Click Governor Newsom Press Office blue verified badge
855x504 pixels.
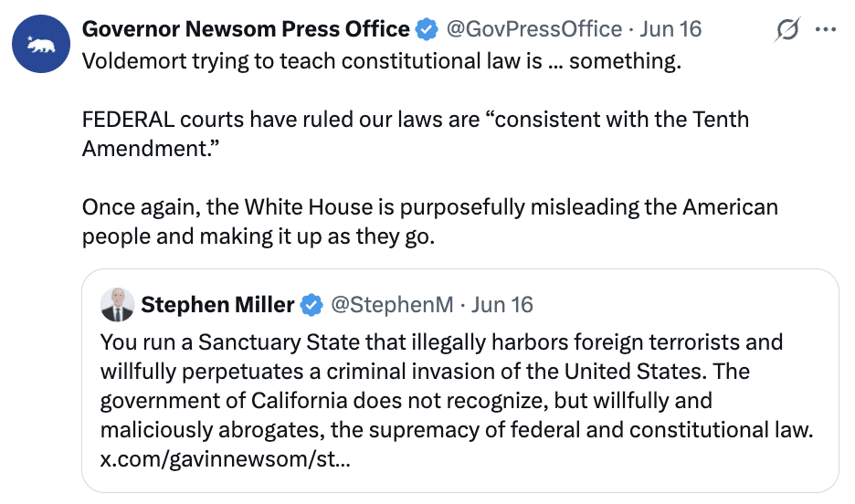pos(427,29)
